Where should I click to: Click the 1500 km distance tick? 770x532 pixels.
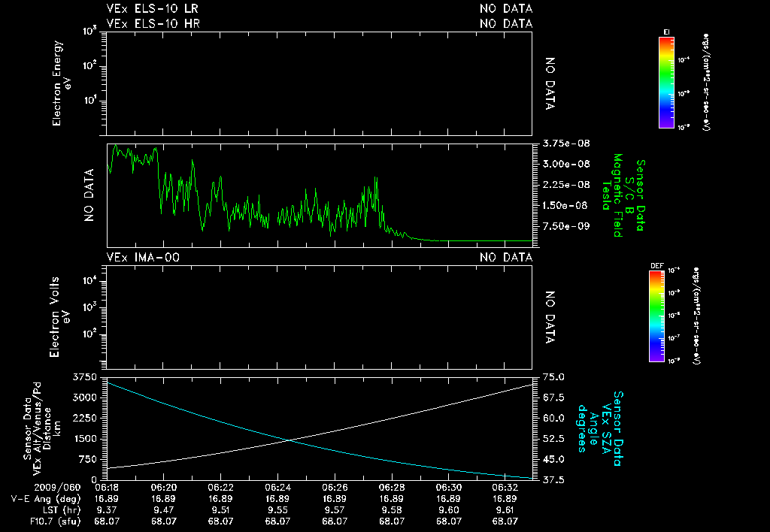coord(85,439)
